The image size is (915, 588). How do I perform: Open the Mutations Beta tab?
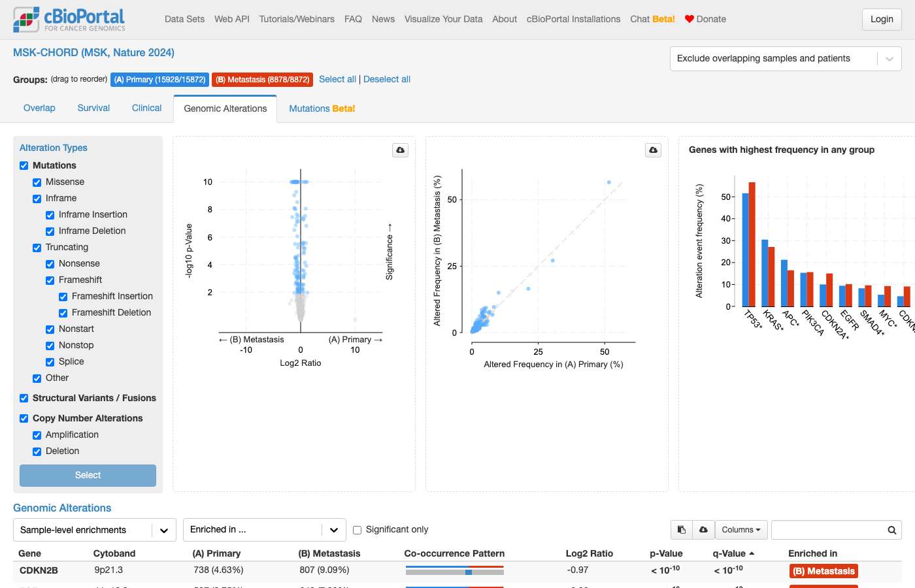[x=322, y=108]
